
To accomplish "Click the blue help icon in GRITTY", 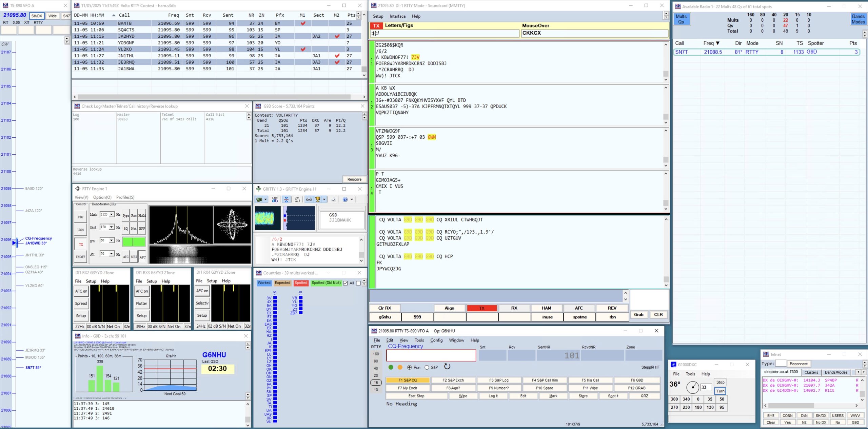I will (x=345, y=199).
